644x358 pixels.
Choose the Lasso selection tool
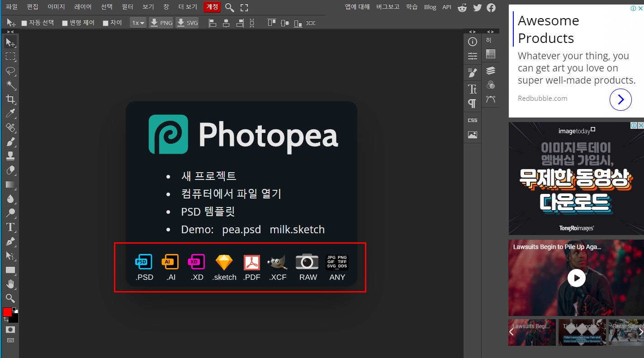[10, 71]
